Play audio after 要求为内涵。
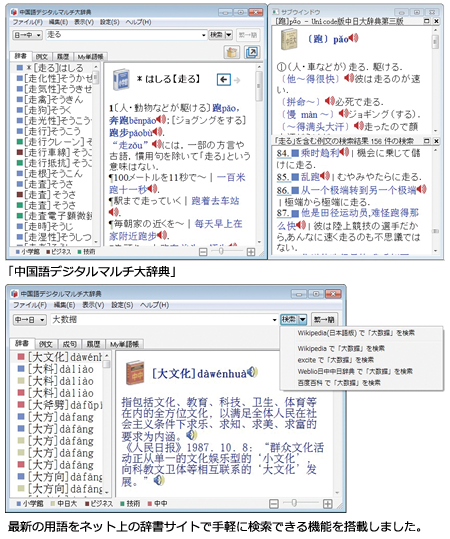 (191, 435)
